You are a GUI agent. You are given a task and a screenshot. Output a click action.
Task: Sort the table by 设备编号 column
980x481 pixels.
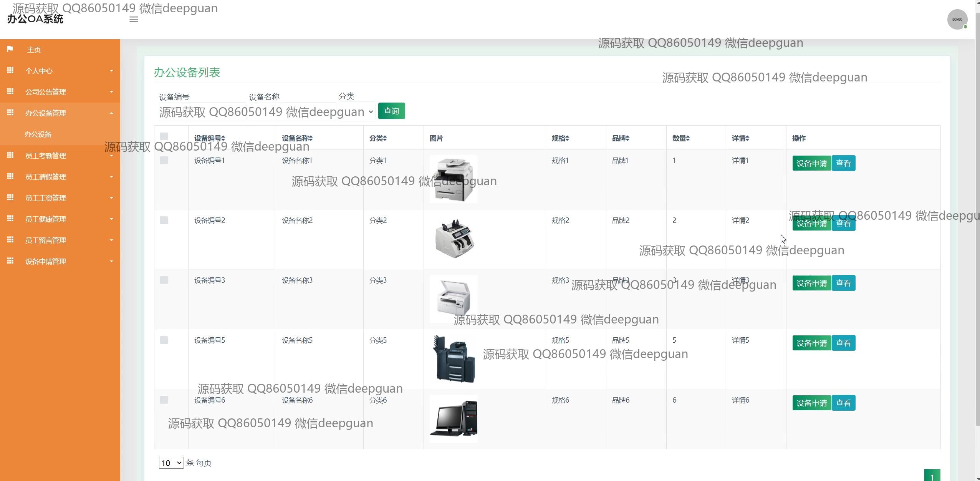click(210, 138)
